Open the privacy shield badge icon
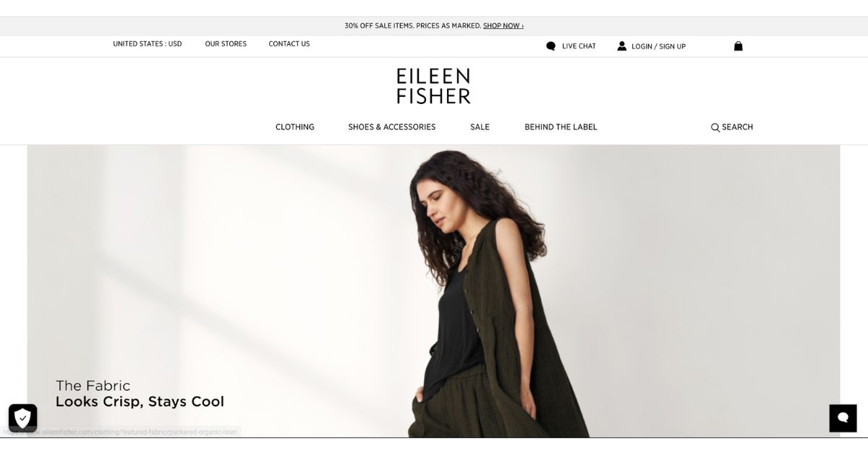Screen dimensions: 868x454 pos(22,418)
